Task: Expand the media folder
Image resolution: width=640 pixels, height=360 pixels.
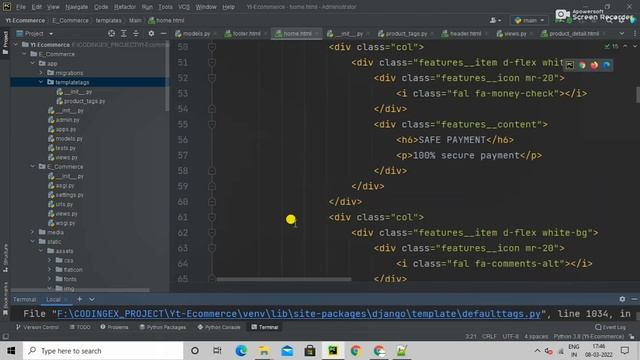Action: click(x=33, y=232)
